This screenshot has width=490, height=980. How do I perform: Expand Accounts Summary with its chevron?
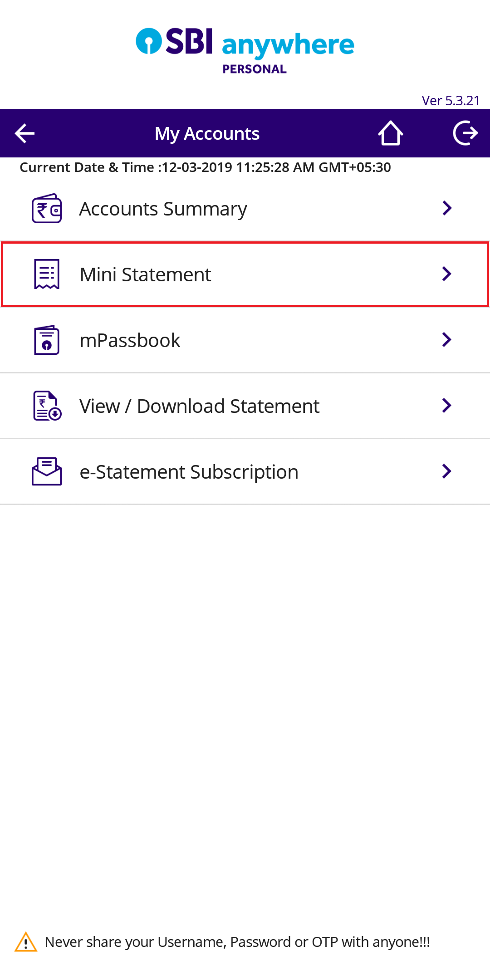447,208
